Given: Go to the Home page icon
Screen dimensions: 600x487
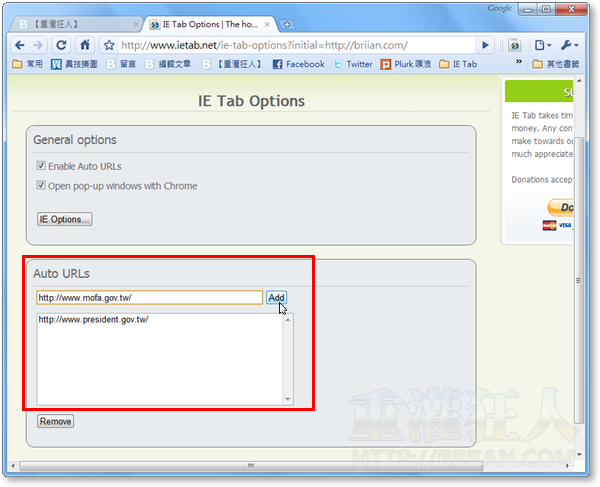Looking at the screenshot, I should 85,45.
